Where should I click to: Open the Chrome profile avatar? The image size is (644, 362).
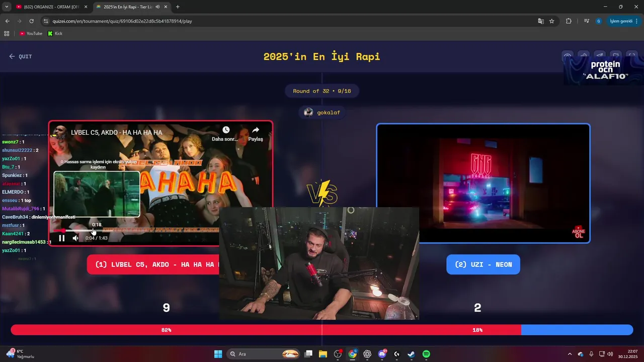tap(598, 21)
